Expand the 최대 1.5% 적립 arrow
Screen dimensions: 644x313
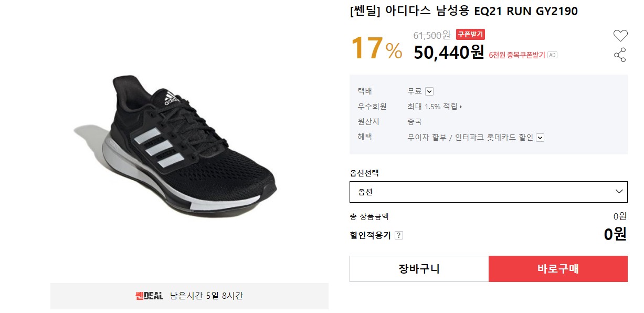pos(461,107)
